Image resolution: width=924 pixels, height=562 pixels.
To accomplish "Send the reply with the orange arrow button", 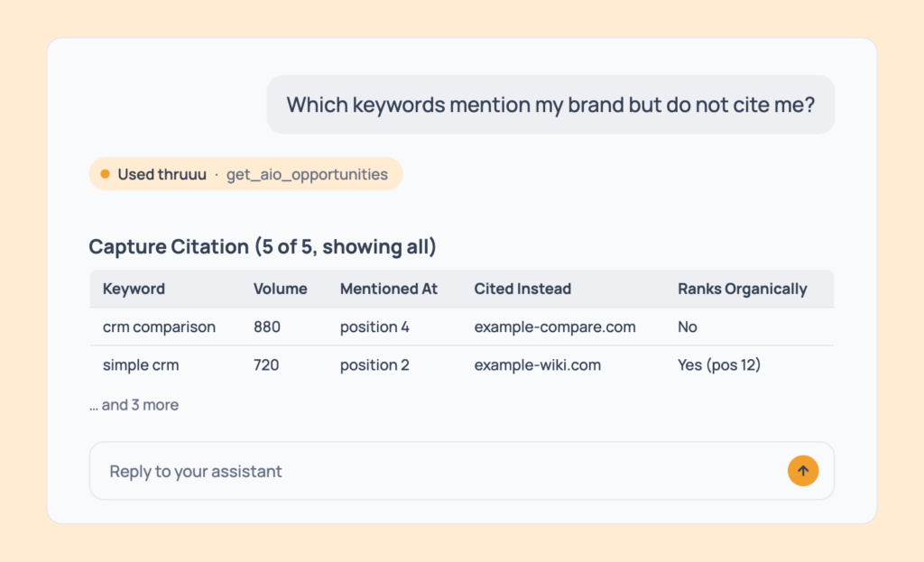I will coord(802,471).
